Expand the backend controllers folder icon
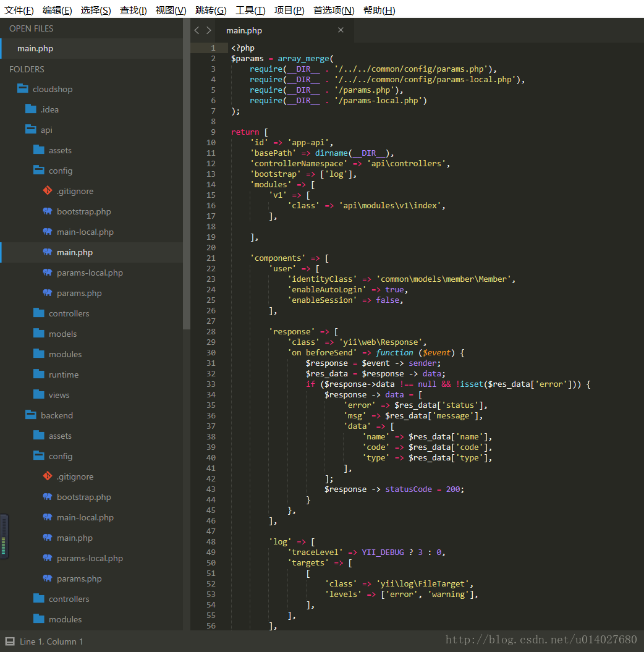This screenshot has height=652, width=644. pyautogui.click(x=39, y=598)
